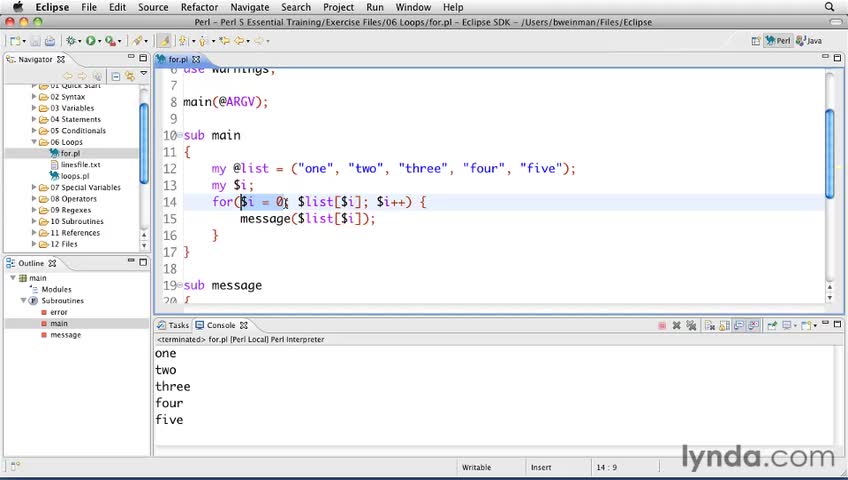The width and height of the screenshot is (848, 480).
Task: Click the Print icon in toolbar
Action: 50,41
